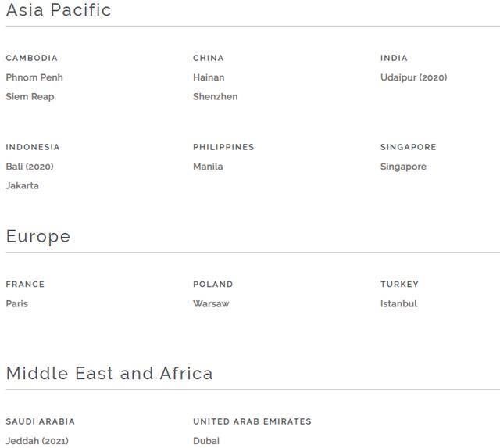The image size is (500, 448).
Task: Click the Europe section heading
Action: point(38,236)
